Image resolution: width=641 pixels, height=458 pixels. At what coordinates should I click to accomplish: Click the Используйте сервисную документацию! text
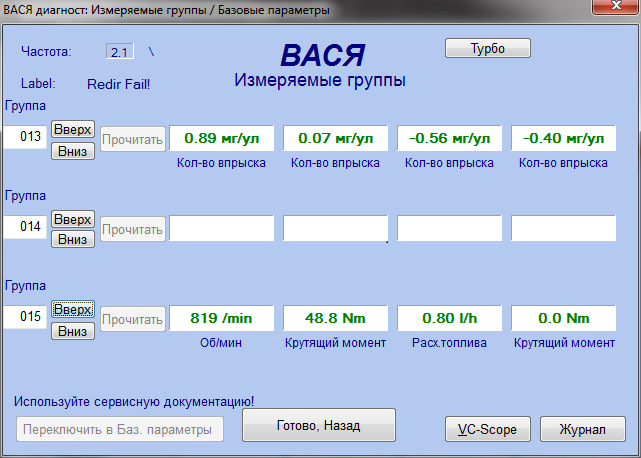(x=134, y=401)
